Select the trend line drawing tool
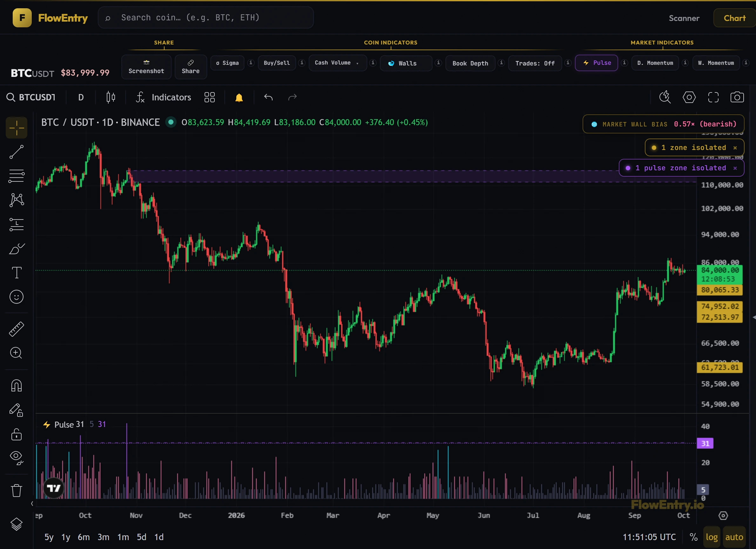This screenshot has height=549, width=756. (x=16, y=152)
